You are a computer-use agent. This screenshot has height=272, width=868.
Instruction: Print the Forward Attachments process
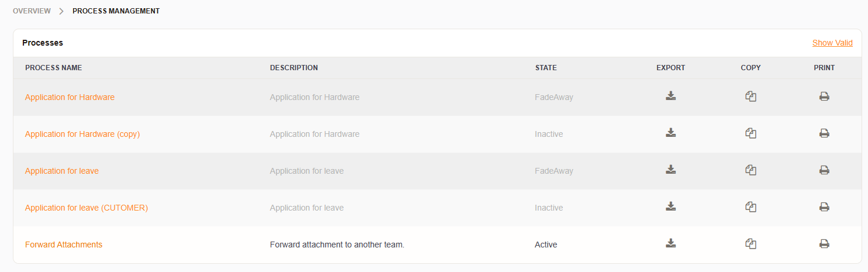pyautogui.click(x=824, y=244)
